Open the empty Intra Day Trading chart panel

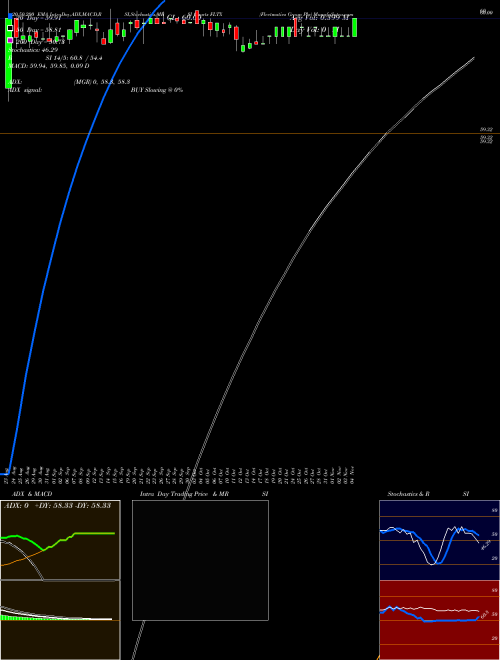(x=200, y=560)
